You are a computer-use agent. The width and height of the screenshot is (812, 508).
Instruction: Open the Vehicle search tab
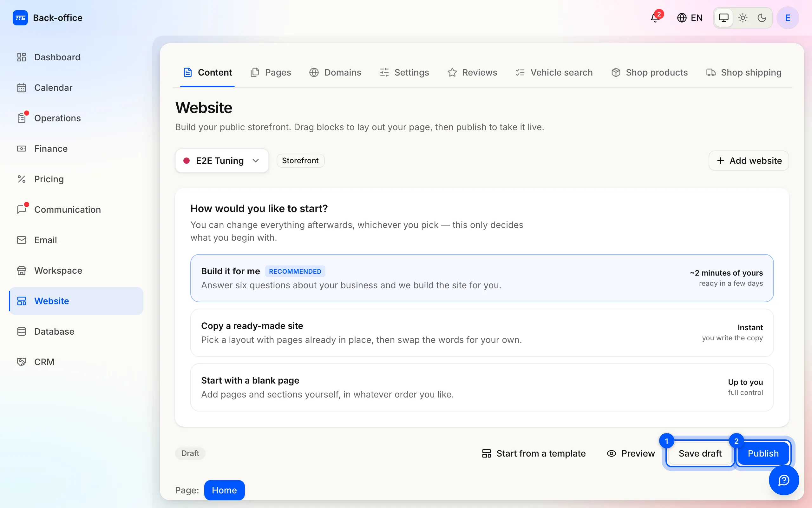pyautogui.click(x=554, y=73)
